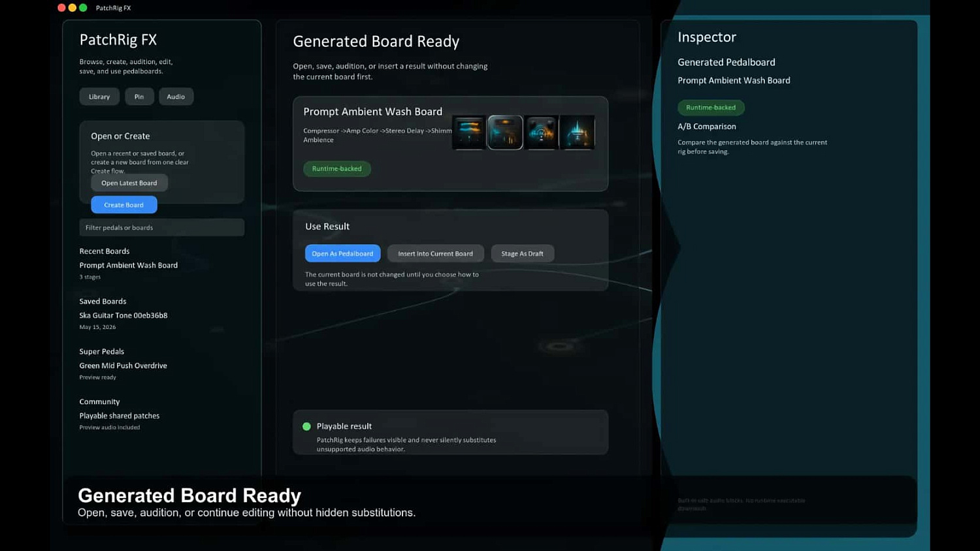
Task: Click the Super Pedals section heading
Action: (x=102, y=352)
